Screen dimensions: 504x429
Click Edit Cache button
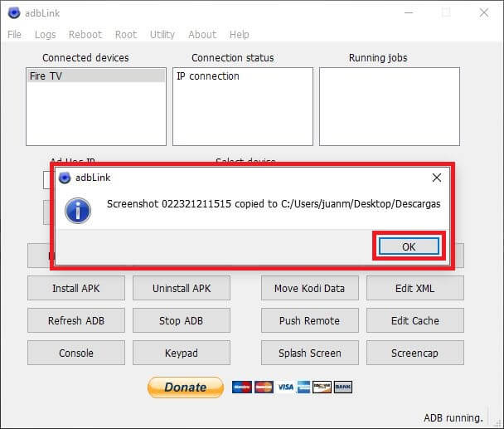coord(415,320)
